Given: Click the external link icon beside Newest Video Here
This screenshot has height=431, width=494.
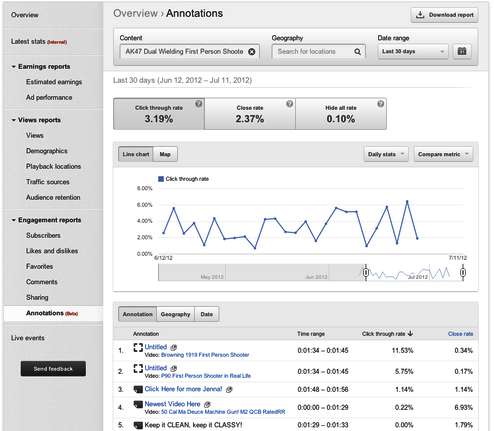Looking at the screenshot, I should point(207,404).
